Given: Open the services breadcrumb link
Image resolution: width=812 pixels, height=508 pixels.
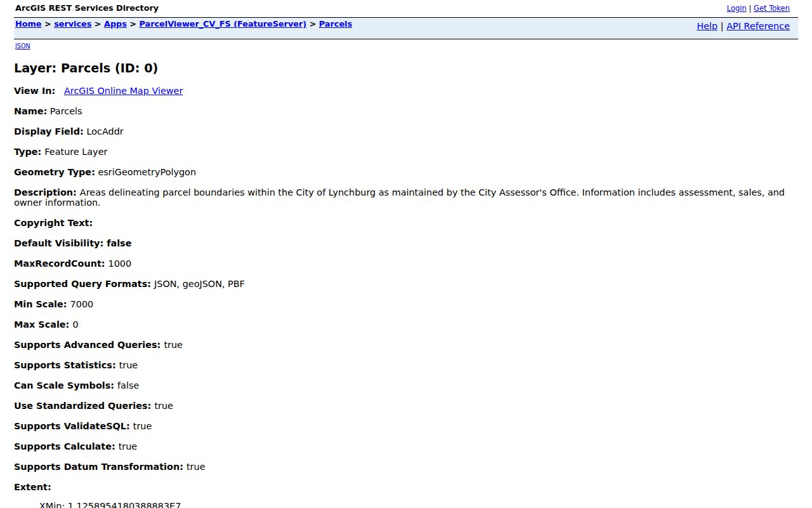Looking at the screenshot, I should (72, 24).
